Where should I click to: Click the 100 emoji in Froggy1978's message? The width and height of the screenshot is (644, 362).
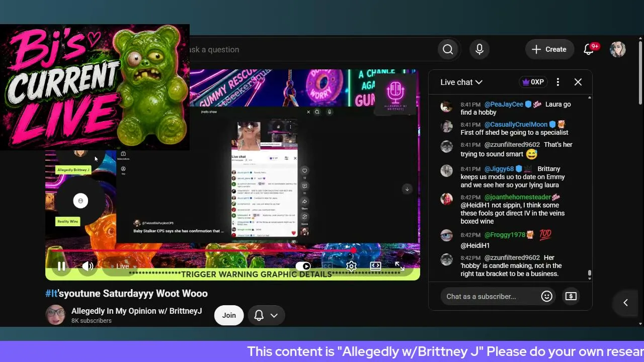(545, 234)
